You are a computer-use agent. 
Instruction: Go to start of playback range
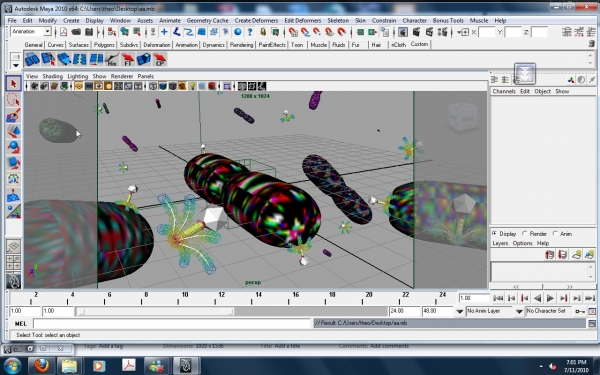click(498, 298)
